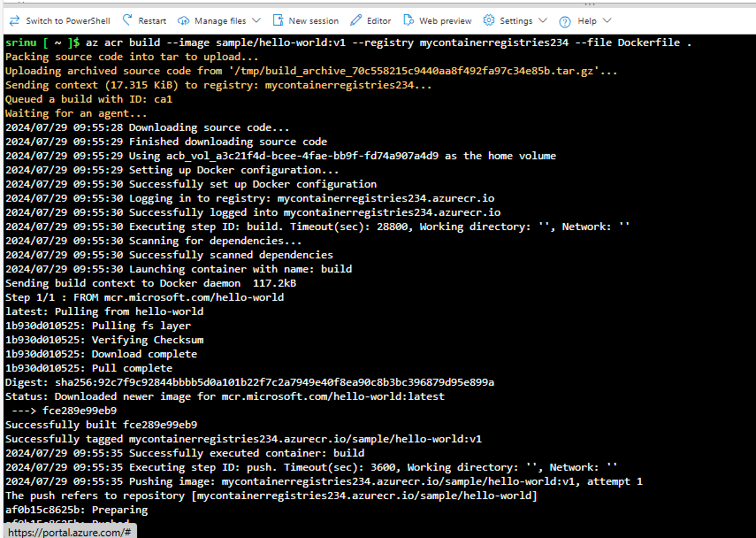This screenshot has height=538, width=756.
Task: Click 'Step 1/1 : FROM mcr.microsoft.com/hello-world'
Action: (145, 297)
